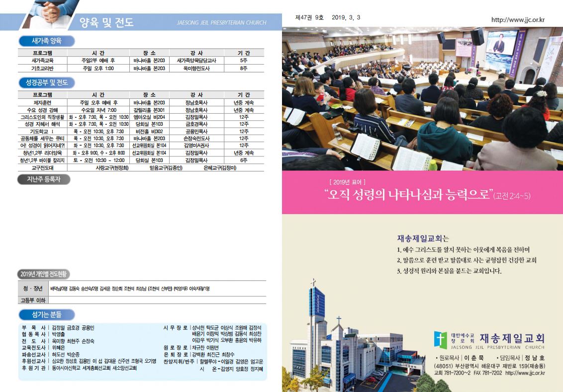
Task: Open the top-right www.jjc.or.kr link
Action: coord(518,20)
